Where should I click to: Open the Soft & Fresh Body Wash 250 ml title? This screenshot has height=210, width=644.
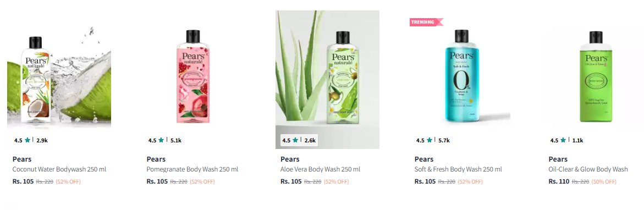[458, 169]
